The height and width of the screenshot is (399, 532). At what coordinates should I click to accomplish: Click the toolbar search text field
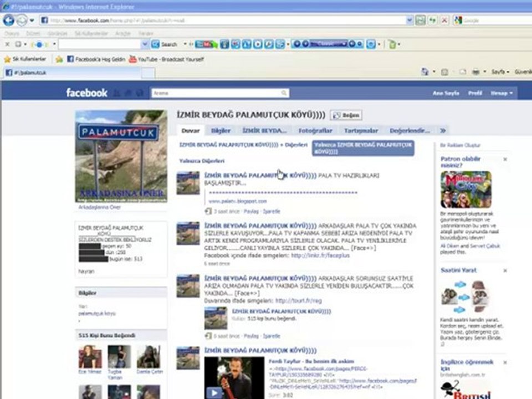click(100, 44)
